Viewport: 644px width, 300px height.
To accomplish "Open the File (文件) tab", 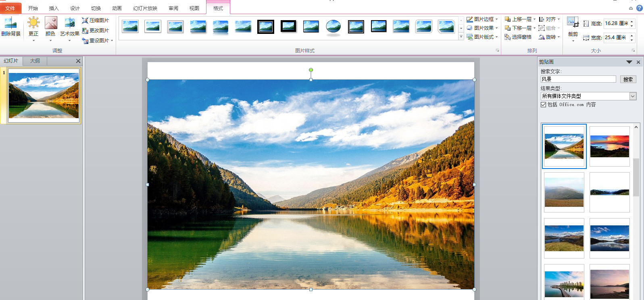I will [x=10, y=8].
